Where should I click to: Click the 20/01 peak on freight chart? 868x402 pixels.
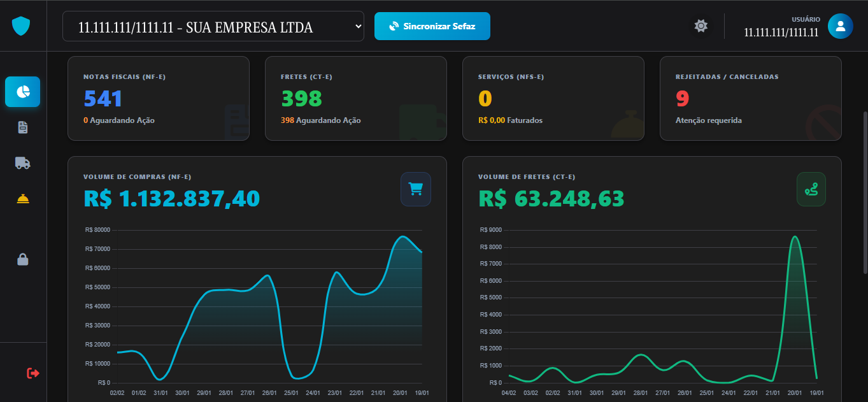coord(794,237)
